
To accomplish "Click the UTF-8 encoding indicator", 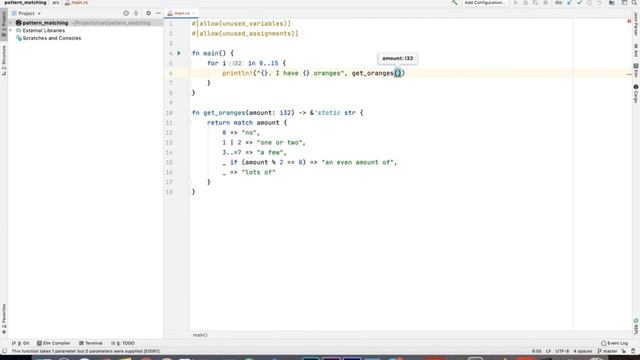I will point(562,351).
